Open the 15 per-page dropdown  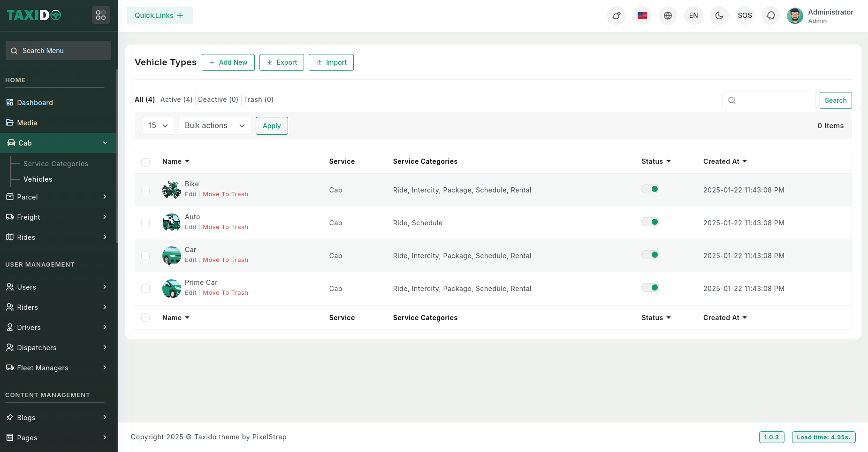[x=158, y=126]
